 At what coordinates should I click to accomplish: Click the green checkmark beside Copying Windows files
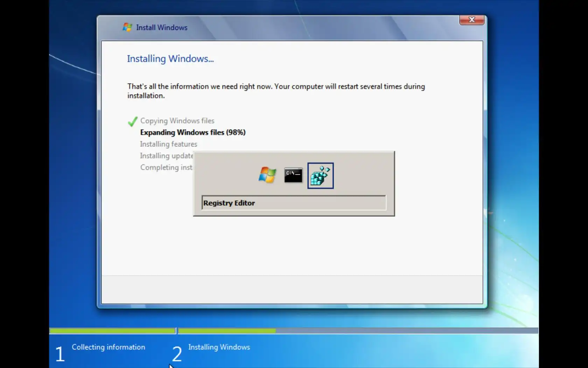pyautogui.click(x=133, y=121)
